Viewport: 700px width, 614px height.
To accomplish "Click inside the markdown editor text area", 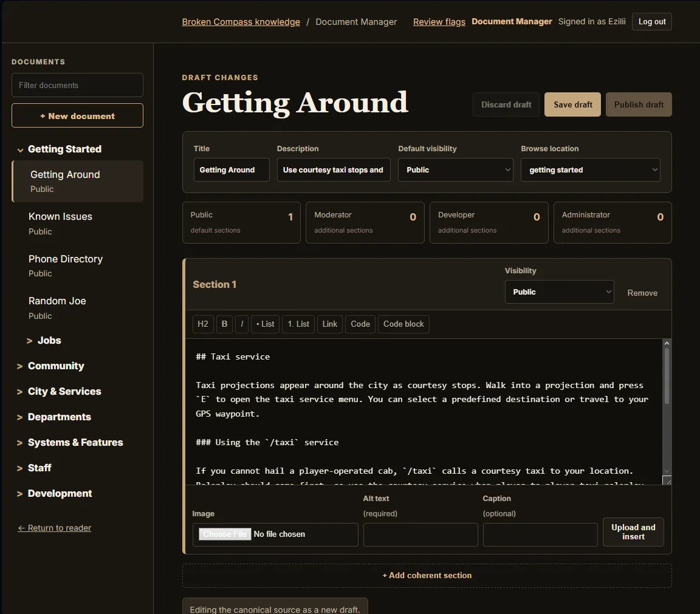I will (423, 412).
